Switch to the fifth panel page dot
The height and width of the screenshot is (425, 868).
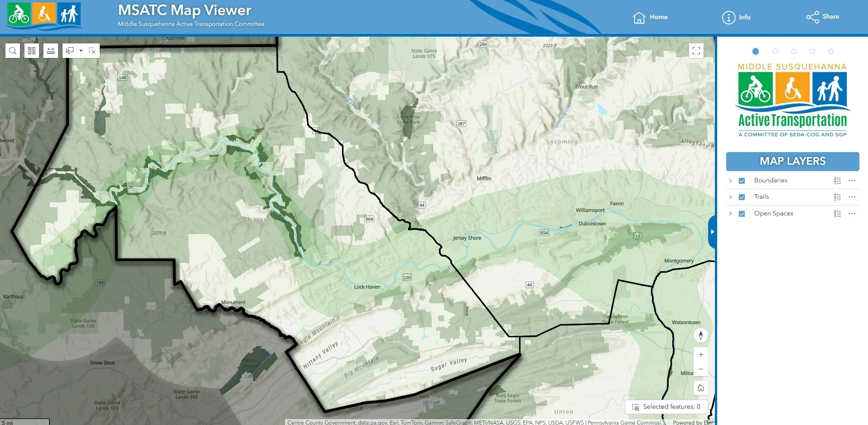(x=831, y=51)
